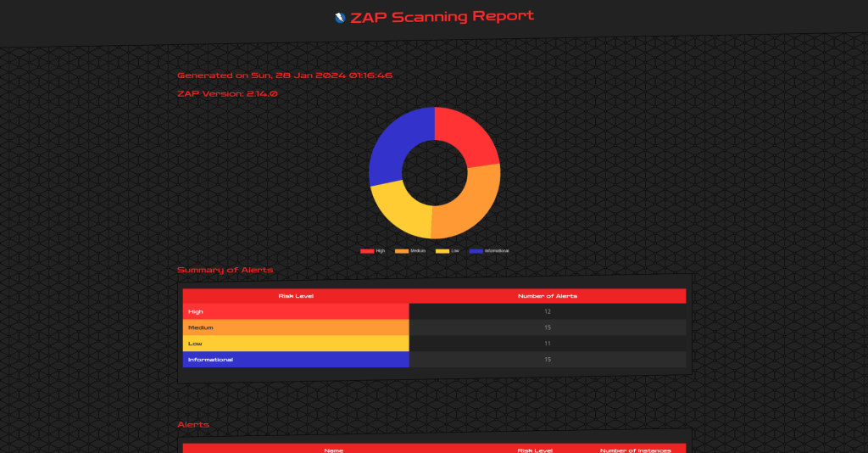The height and width of the screenshot is (453, 868).
Task: Select the High risk level row
Action: click(296, 311)
